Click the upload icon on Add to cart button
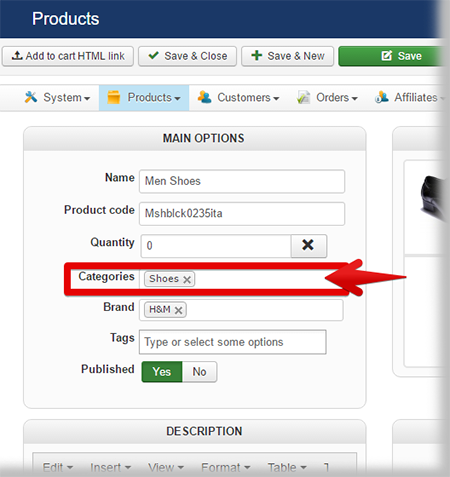The width and height of the screenshot is (450, 477). coord(17,55)
